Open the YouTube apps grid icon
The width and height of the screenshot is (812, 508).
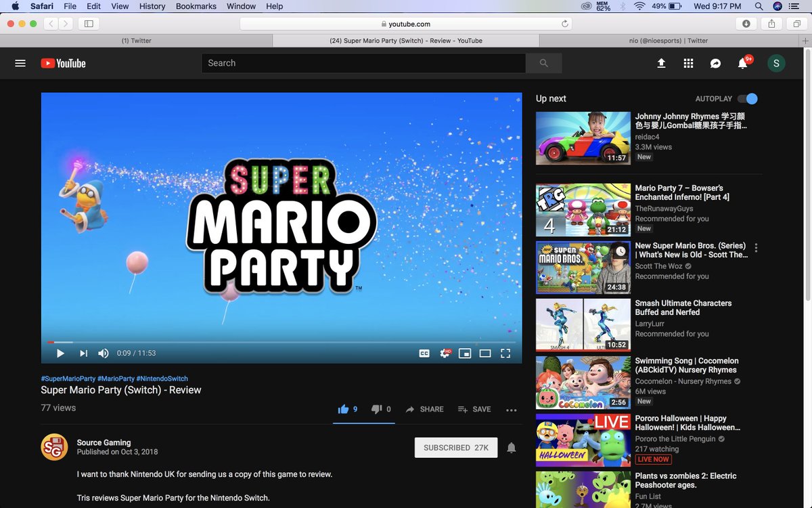tap(688, 63)
